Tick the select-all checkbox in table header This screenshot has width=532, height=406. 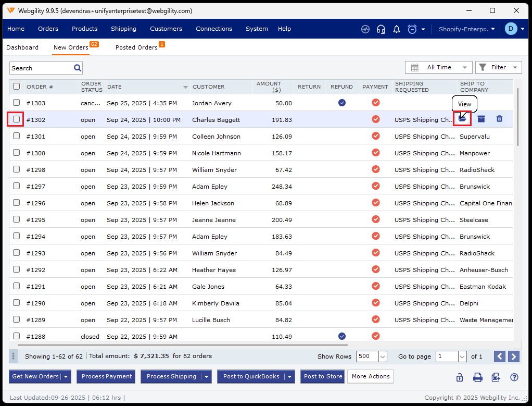coord(17,87)
